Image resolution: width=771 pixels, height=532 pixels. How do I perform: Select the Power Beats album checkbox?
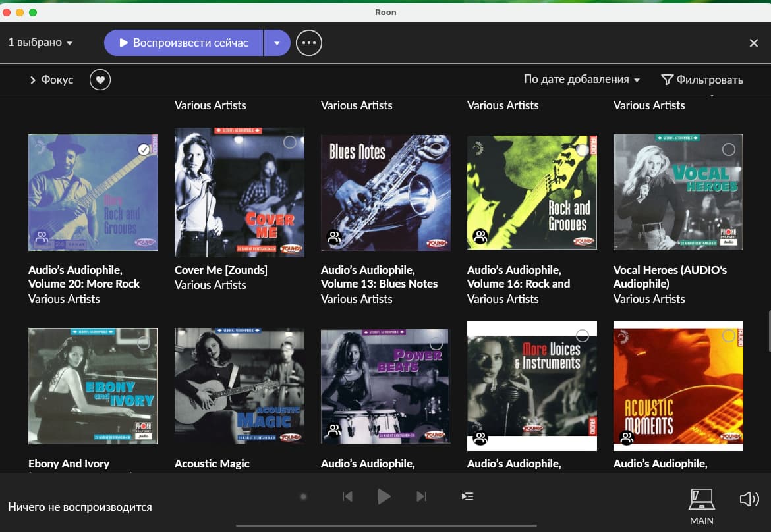(x=436, y=344)
